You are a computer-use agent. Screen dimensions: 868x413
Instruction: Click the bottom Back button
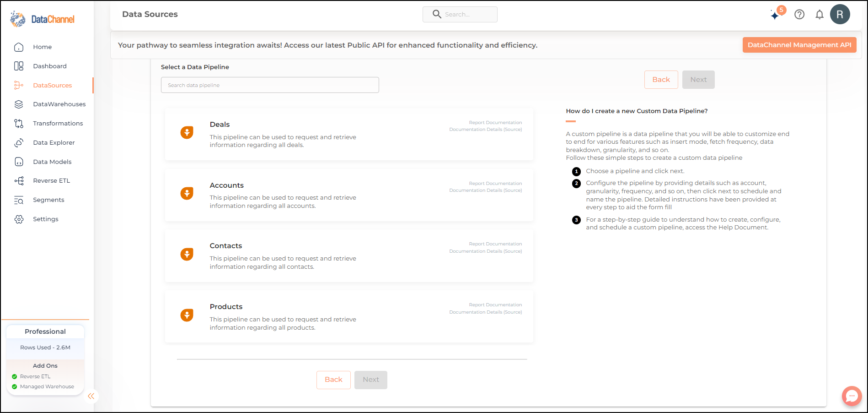333,380
